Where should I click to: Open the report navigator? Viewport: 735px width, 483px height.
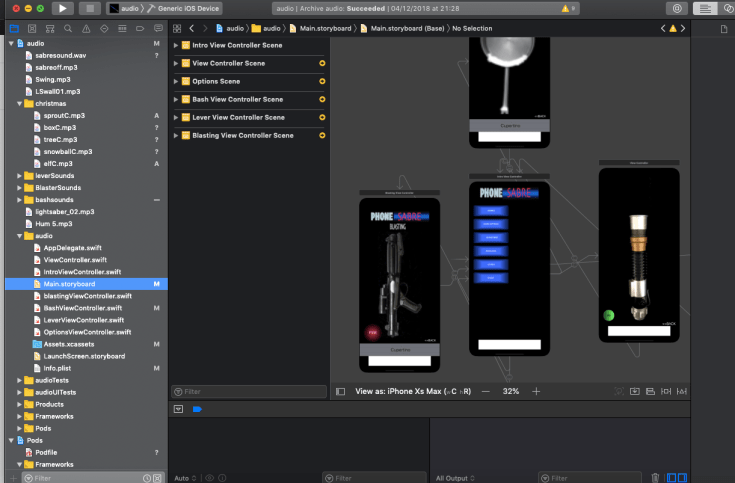(158, 29)
